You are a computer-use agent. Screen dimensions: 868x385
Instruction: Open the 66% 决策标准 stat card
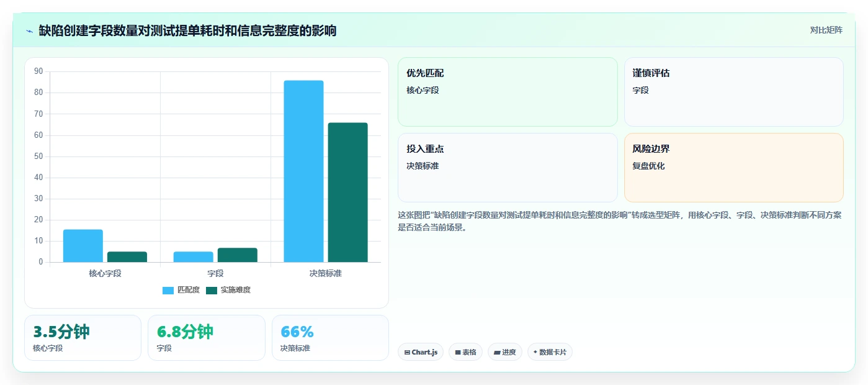click(330, 338)
